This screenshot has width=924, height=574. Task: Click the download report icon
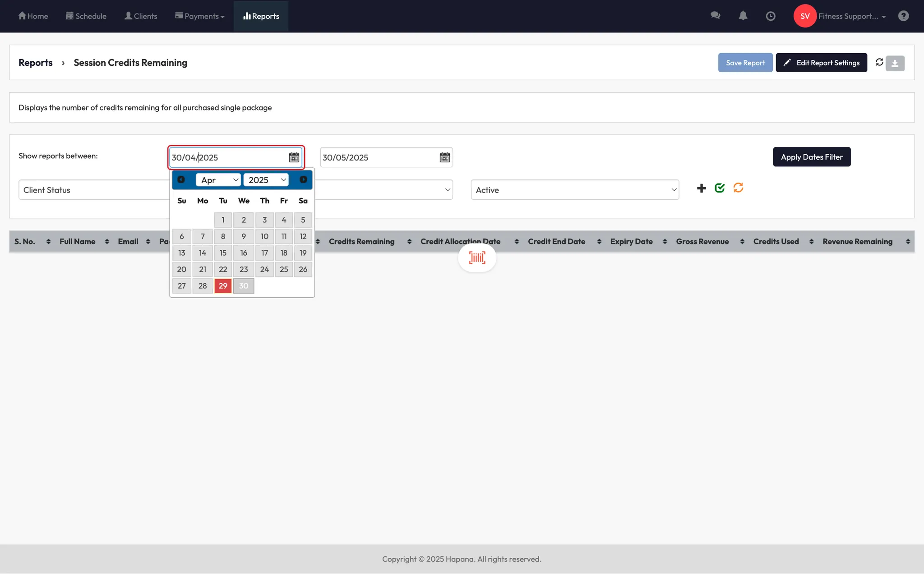(x=895, y=63)
